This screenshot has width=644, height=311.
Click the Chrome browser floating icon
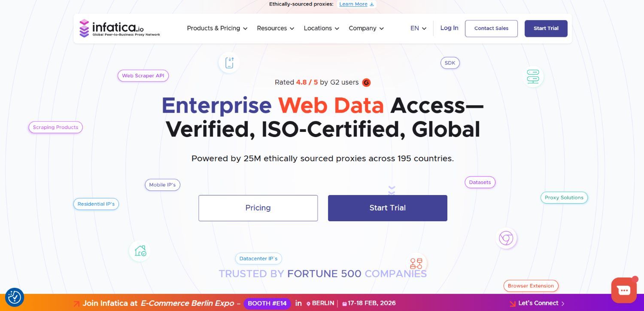(x=506, y=238)
